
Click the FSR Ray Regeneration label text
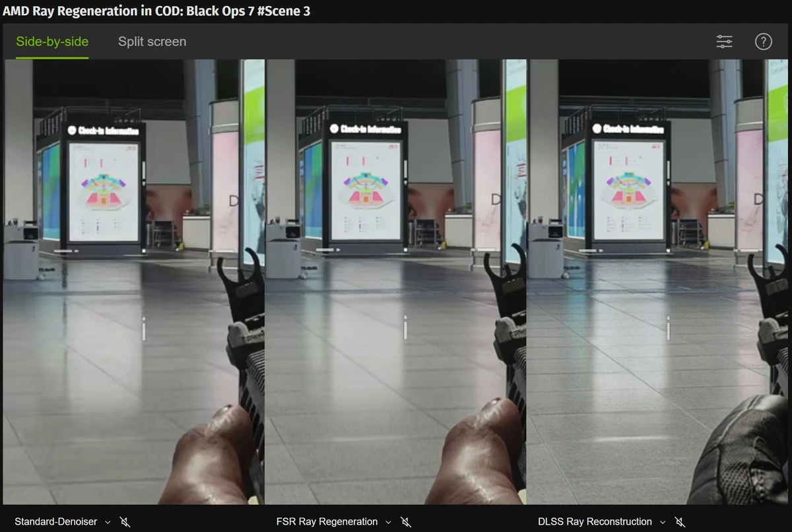pyautogui.click(x=327, y=521)
